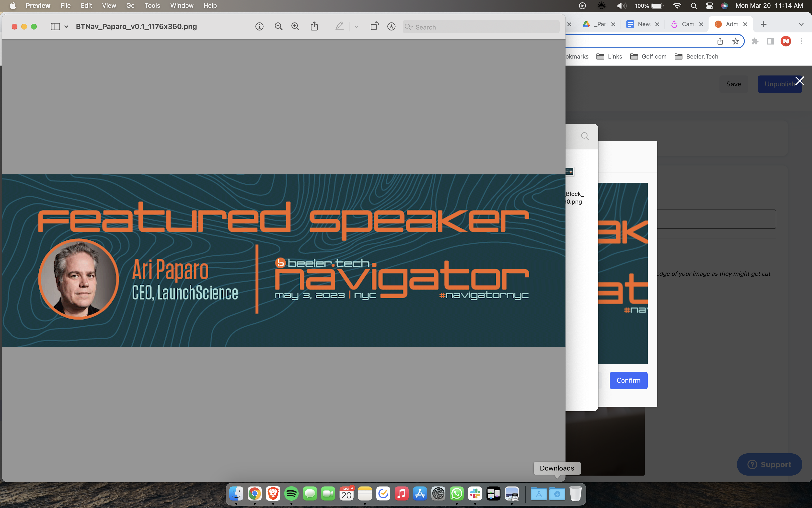Open the Help menu

(210, 5)
